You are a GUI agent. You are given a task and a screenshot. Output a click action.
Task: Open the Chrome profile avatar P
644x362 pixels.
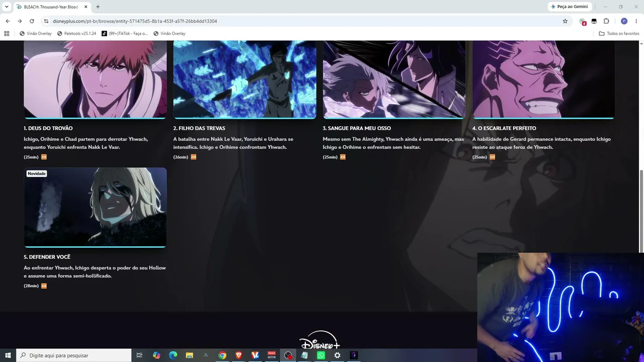[x=624, y=21]
